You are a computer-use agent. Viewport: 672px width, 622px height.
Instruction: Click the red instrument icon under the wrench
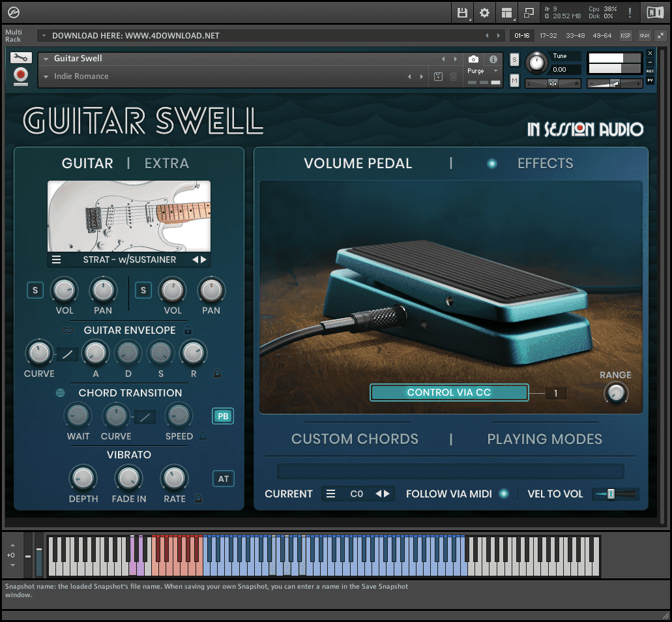tap(21, 76)
